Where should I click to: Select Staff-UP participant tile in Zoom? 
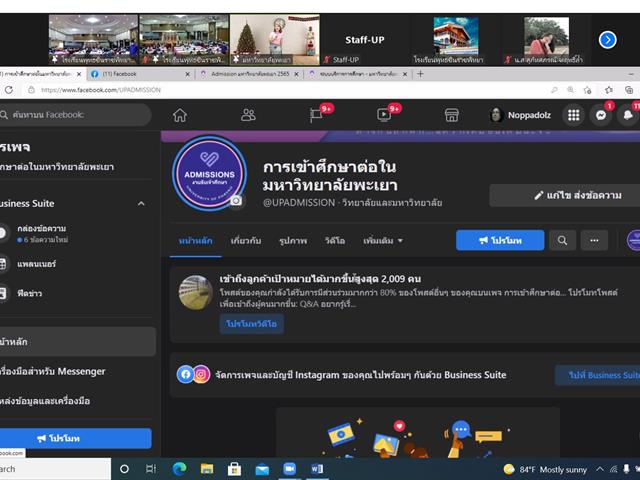[x=365, y=40]
